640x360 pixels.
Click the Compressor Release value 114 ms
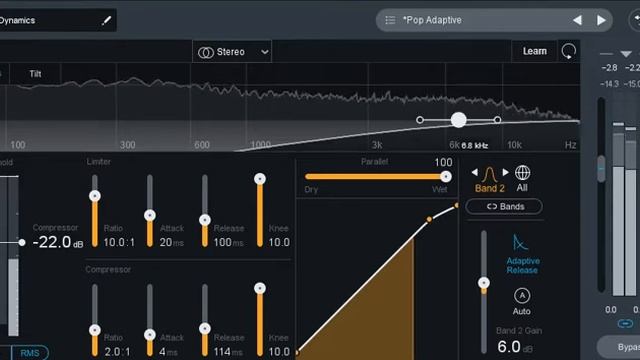tap(229, 352)
